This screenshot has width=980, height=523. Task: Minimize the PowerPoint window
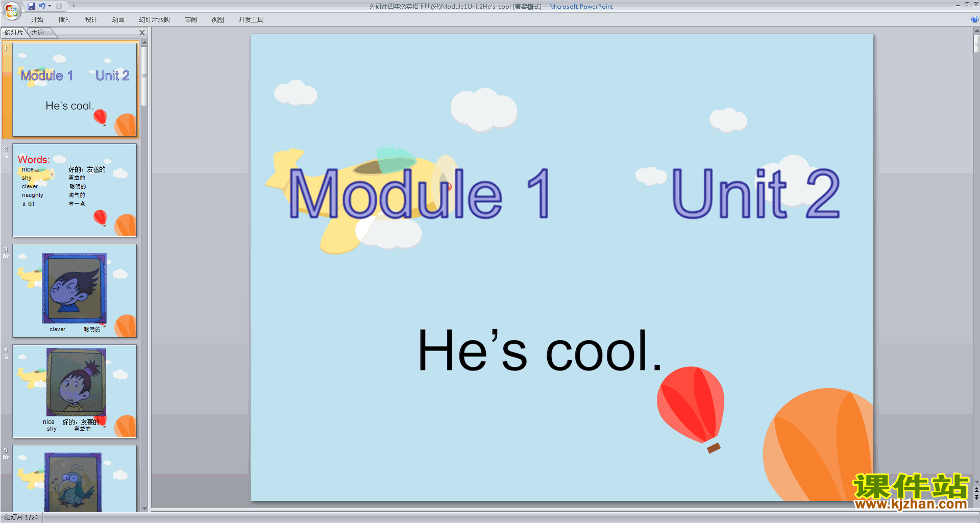point(958,4)
